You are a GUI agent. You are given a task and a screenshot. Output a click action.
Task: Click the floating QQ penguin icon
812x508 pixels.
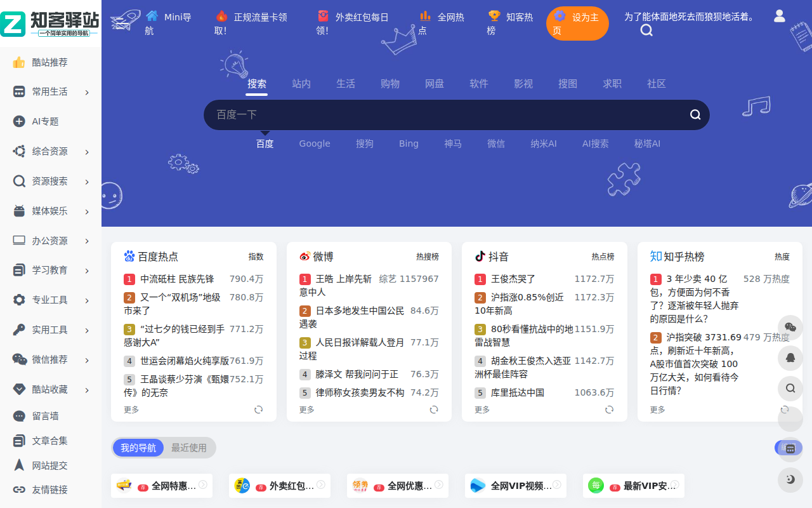coord(790,358)
